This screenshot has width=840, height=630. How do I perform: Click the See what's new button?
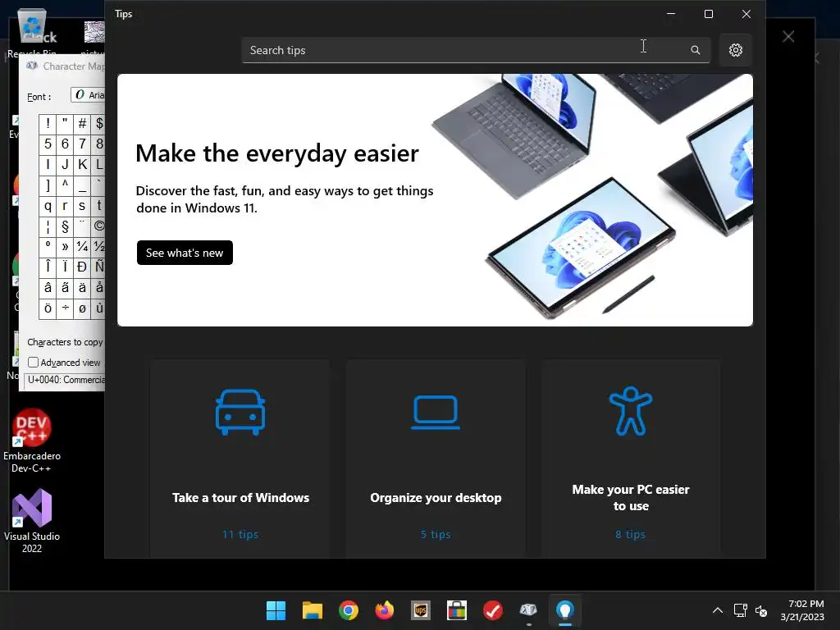click(185, 253)
